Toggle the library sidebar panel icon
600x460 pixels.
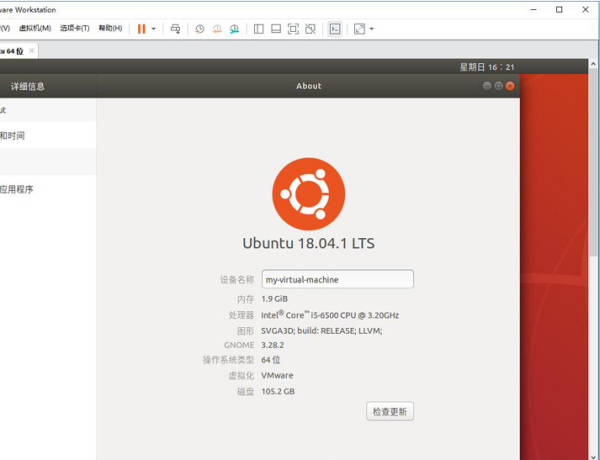coord(259,29)
